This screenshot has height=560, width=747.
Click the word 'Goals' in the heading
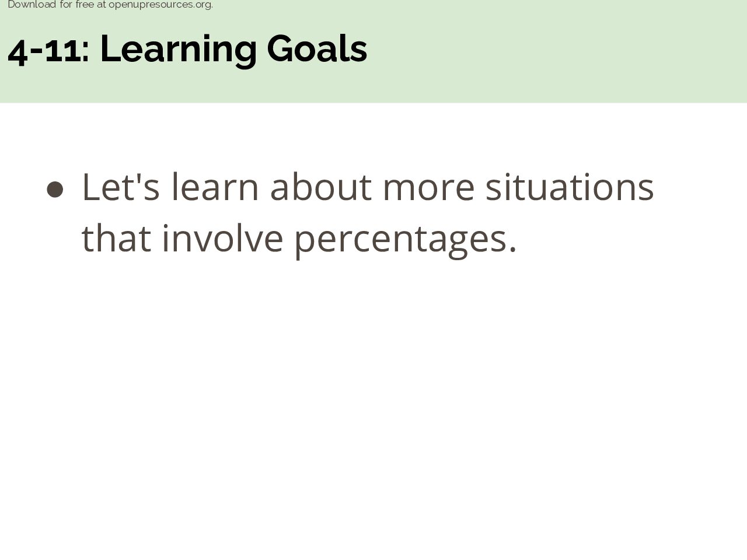tap(317, 49)
